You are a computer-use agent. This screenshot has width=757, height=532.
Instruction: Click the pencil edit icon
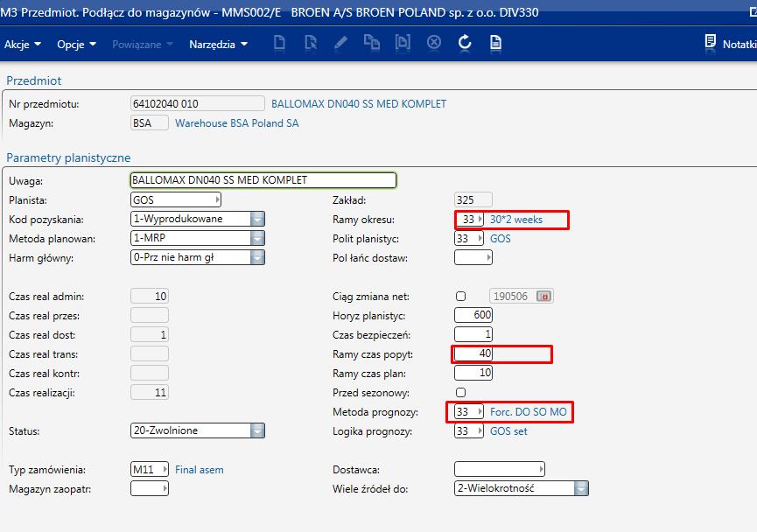[340, 43]
